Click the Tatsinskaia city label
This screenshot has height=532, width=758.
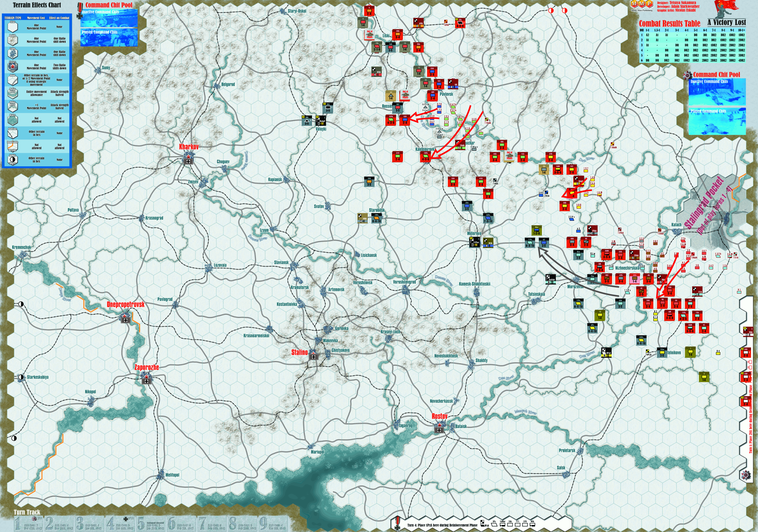pyautogui.click(x=537, y=294)
